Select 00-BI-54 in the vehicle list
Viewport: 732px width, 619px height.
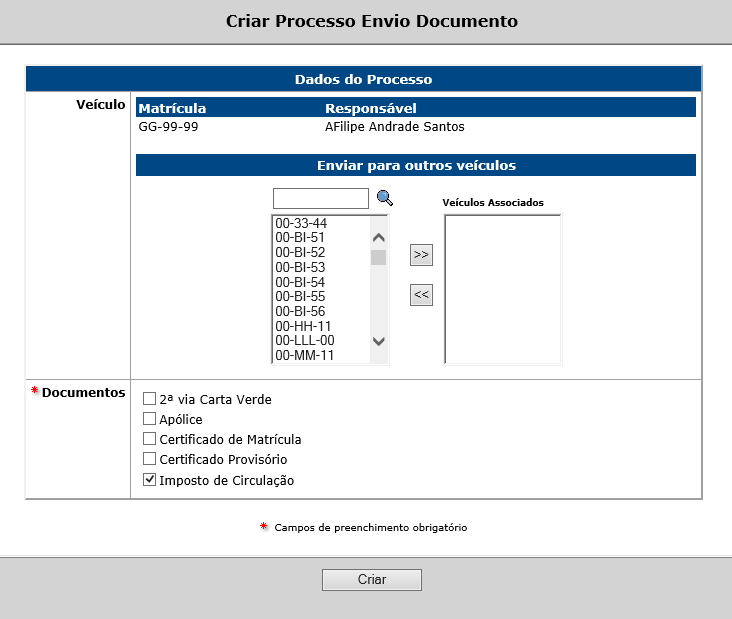[x=300, y=282]
